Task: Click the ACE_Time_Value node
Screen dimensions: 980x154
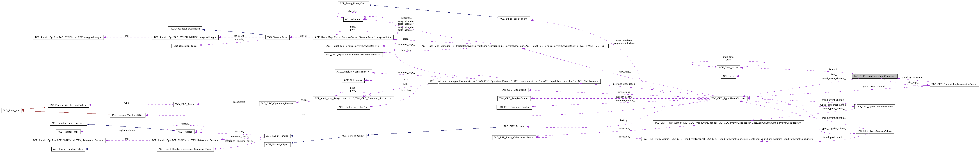Action: point(728,68)
